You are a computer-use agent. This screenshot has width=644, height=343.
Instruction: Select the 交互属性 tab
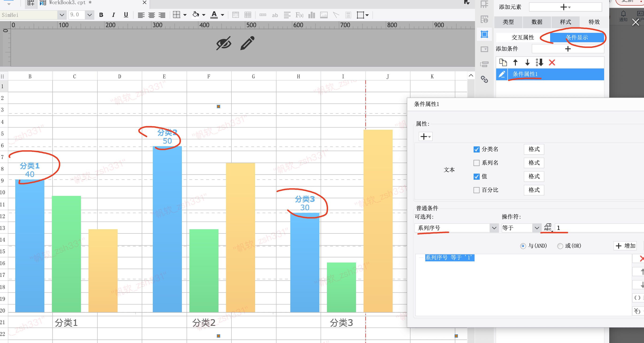(x=522, y=37)
